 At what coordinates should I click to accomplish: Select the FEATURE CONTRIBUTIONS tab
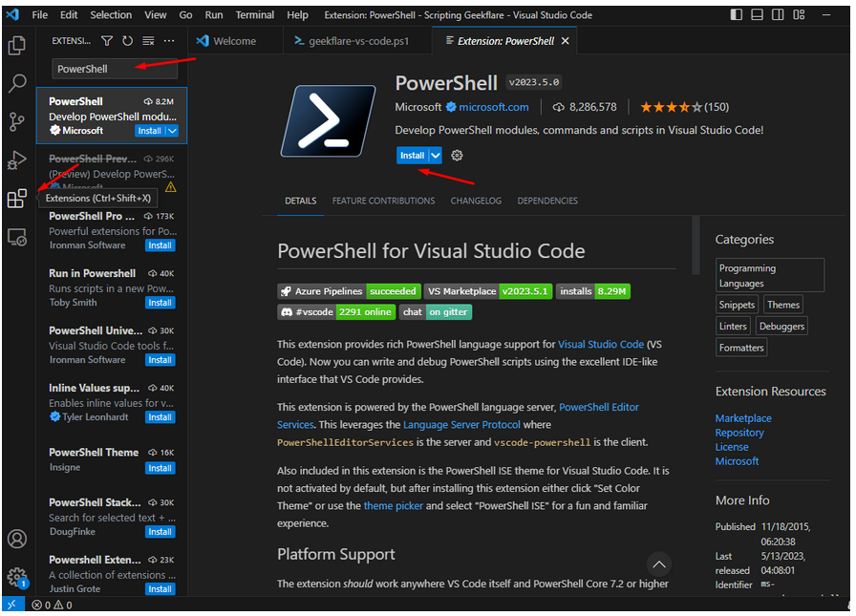384,201
